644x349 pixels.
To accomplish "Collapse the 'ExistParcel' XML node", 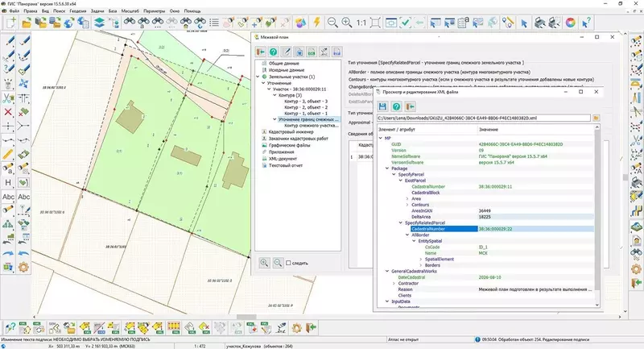I will pos(400,181).
